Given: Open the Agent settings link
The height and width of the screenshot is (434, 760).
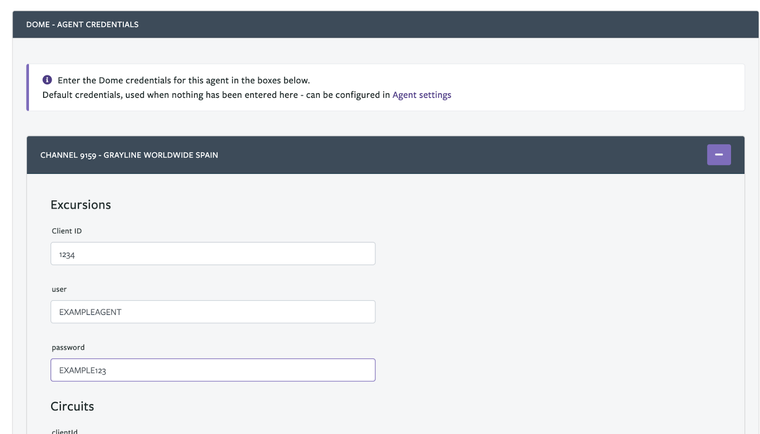Looking at the screenshot, I should click(x=422, y=95).
